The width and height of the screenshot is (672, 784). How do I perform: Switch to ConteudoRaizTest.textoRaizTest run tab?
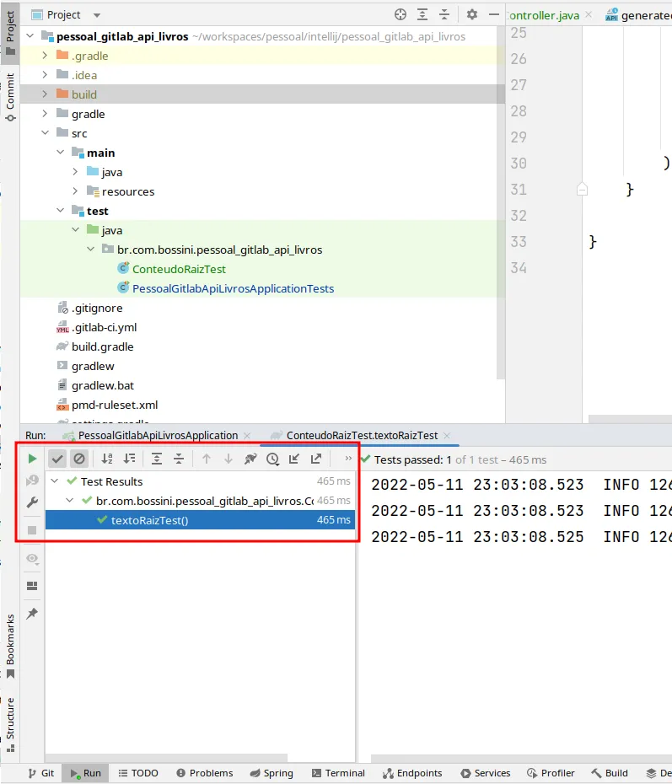click(362, 436)
